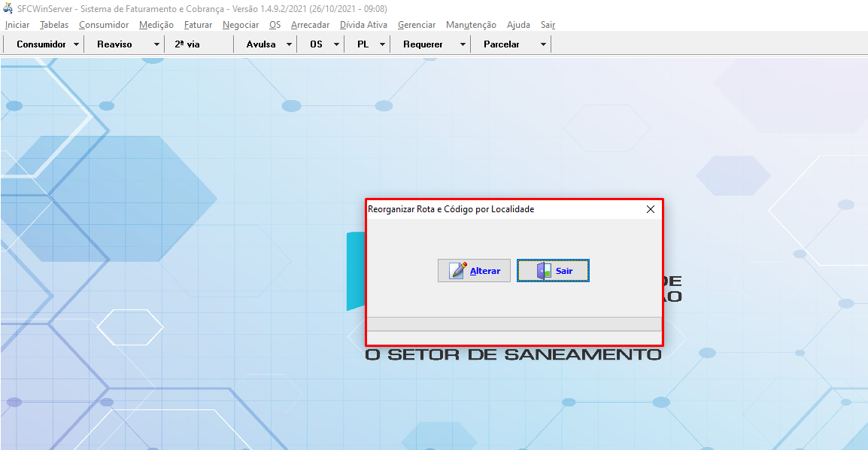Open the Tabelas menu
868x450 pixels.
(x=54, y=25)
